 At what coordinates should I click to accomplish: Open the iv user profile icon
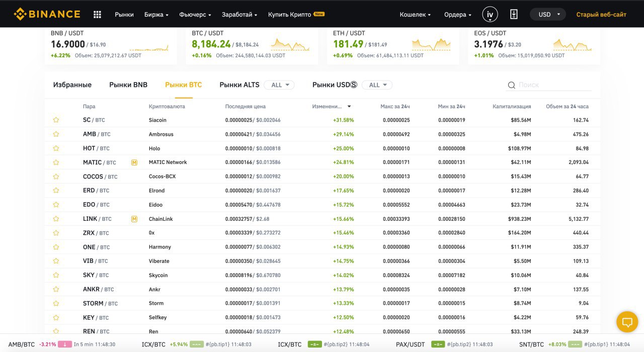point(490,15)
